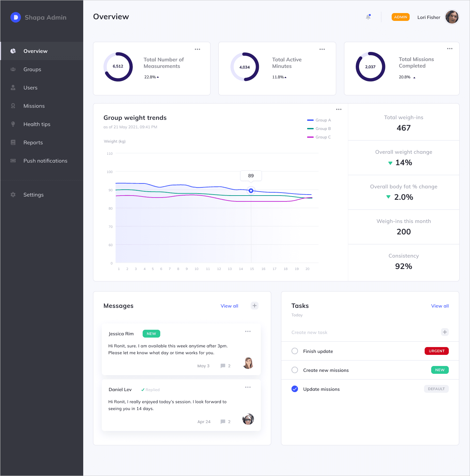View all messages
This screenshot has width=470, height=476.
tap(229, 306)
